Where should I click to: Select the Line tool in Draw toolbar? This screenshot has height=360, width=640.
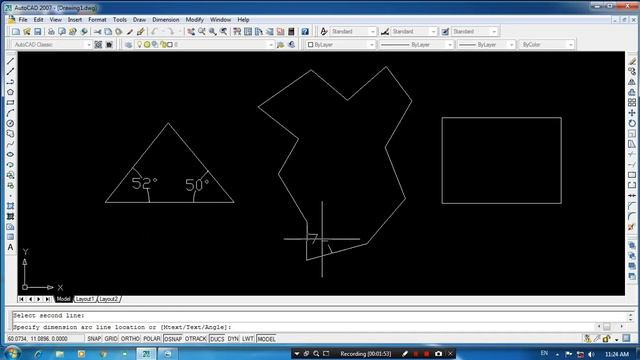pos(11,61)
